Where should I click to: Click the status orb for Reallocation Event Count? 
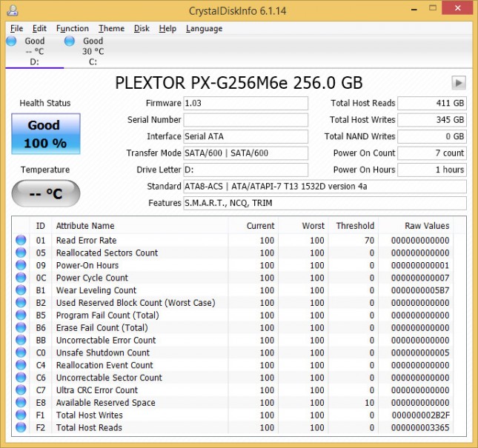pyautogui.click(x=21, y=365)
